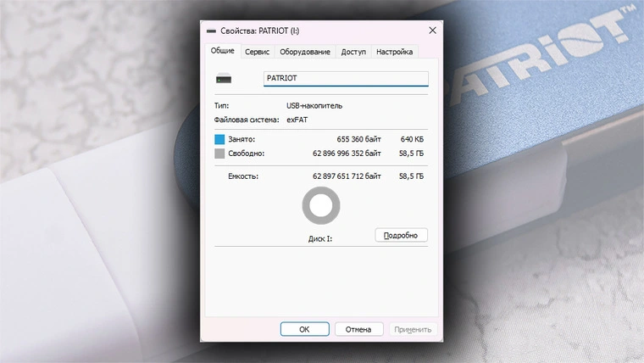Confirm with the OK button
This screenshot has width=644, height=363.
304,329
